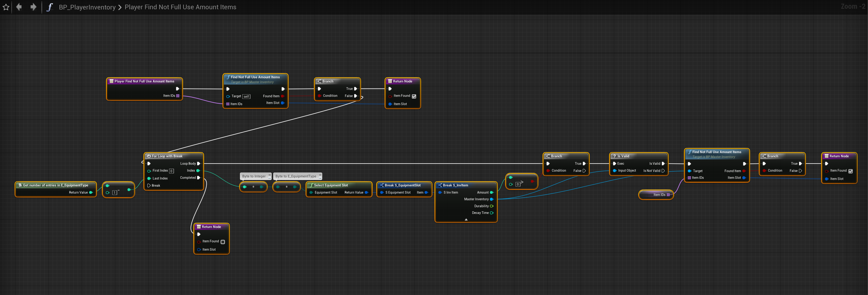This screenshot has height=295, width=868.
Task: Click the Break S_EquipmentSlot node's struct icon
Action: (381, 185)
